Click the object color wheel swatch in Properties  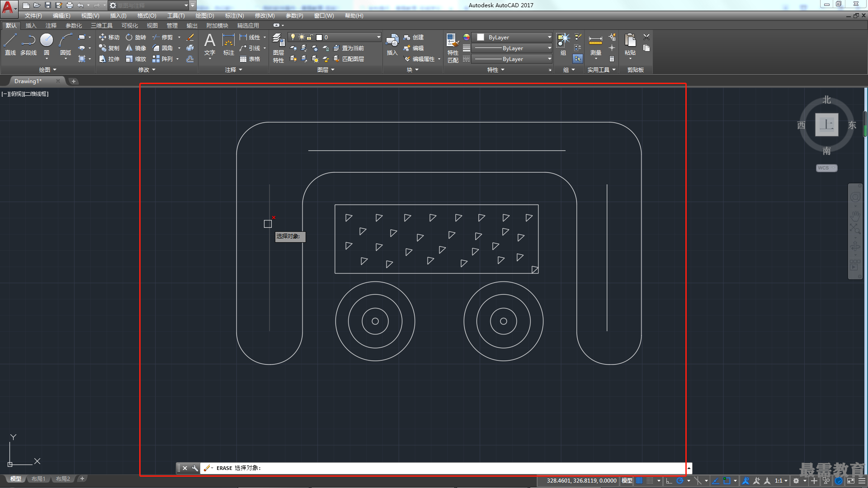467,37
